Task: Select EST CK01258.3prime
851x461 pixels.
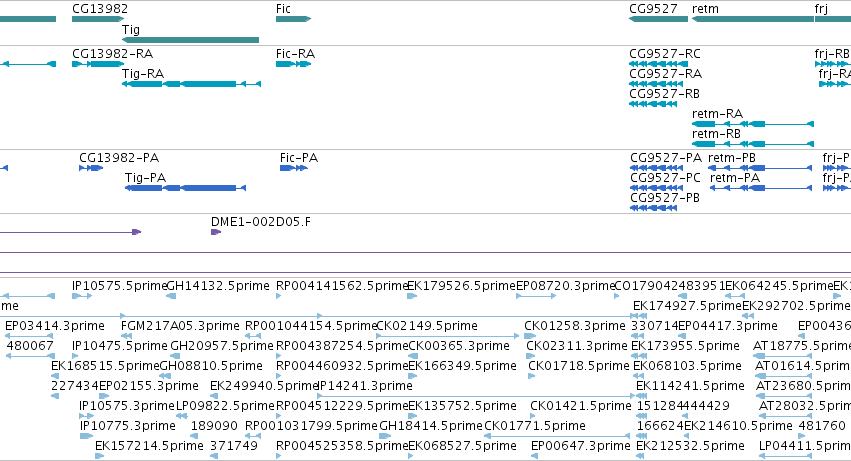Action: (575, 326)
